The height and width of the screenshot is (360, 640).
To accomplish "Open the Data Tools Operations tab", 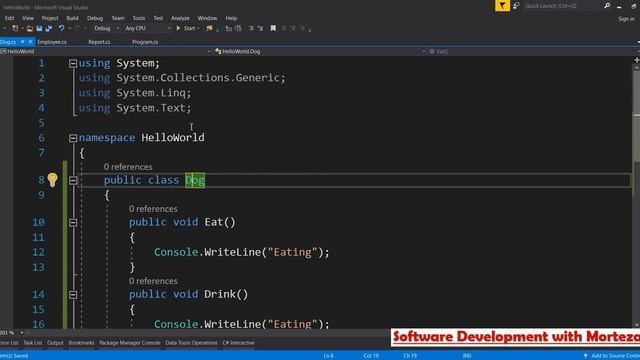I will (191, 343).
